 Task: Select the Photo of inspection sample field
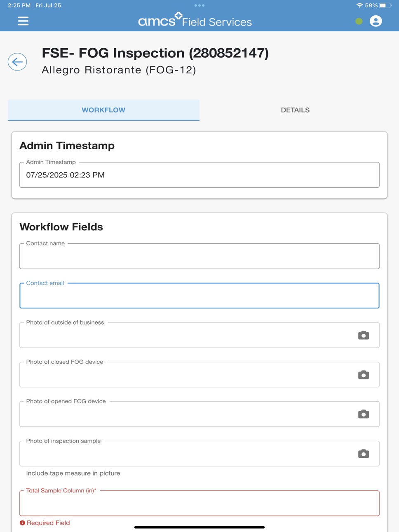click(199, 454)
